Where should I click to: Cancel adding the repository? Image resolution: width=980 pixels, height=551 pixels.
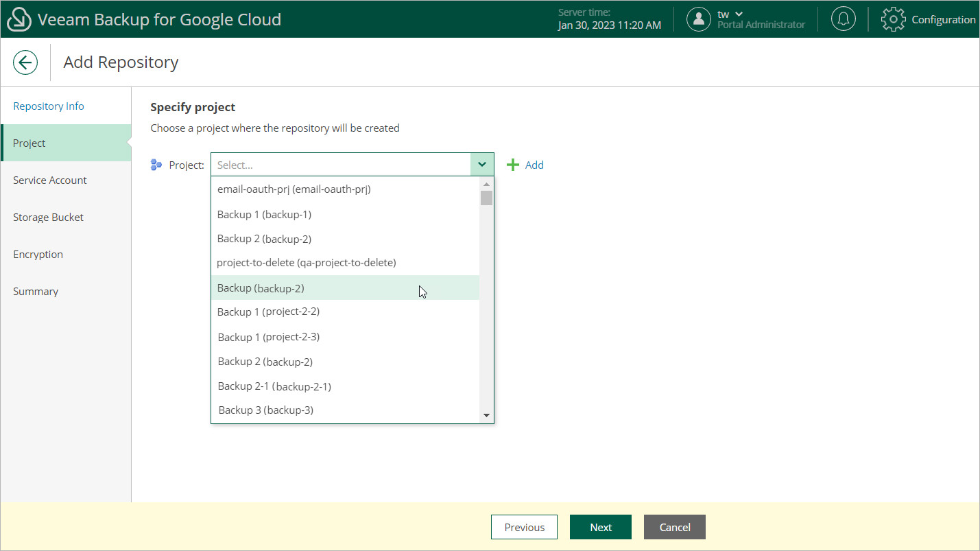click(x=675, y=527)
